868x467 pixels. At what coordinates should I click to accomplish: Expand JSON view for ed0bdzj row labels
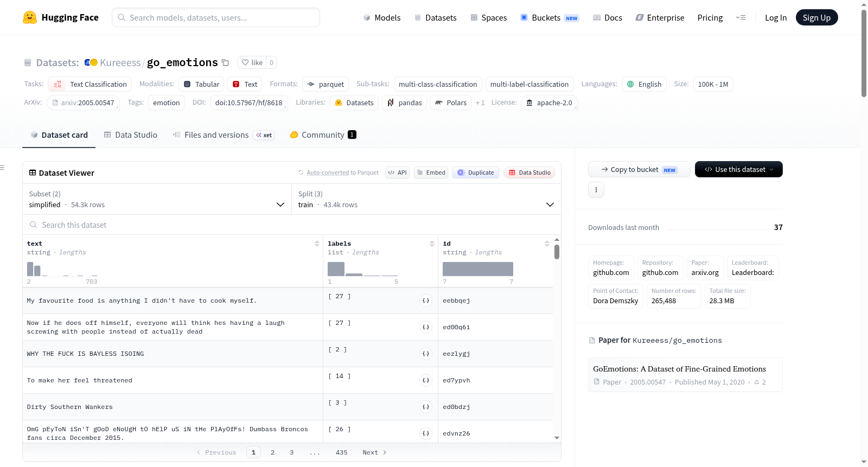(x=426, y=407)
